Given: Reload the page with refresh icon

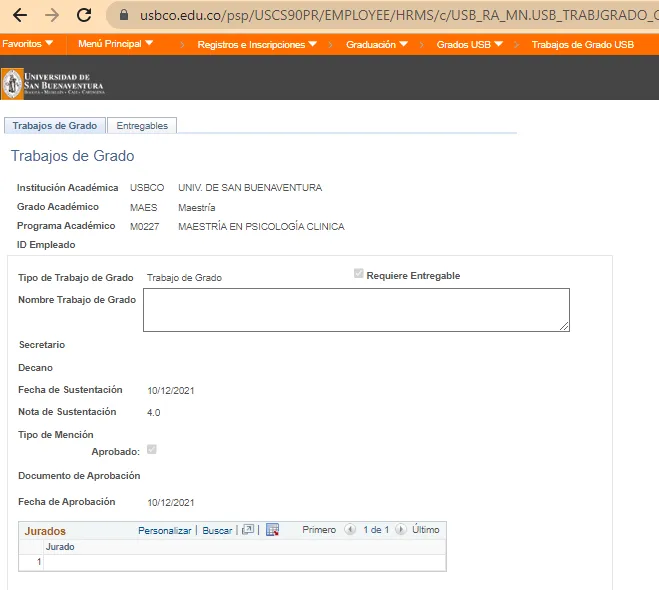Looking at the screenshot, I should [x=85, y=15].
